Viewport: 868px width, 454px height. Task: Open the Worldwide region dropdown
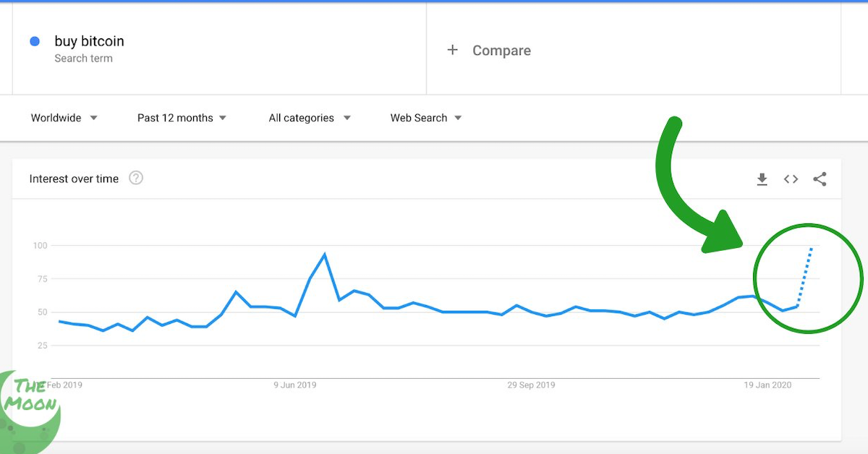click(x=64, y=117)
